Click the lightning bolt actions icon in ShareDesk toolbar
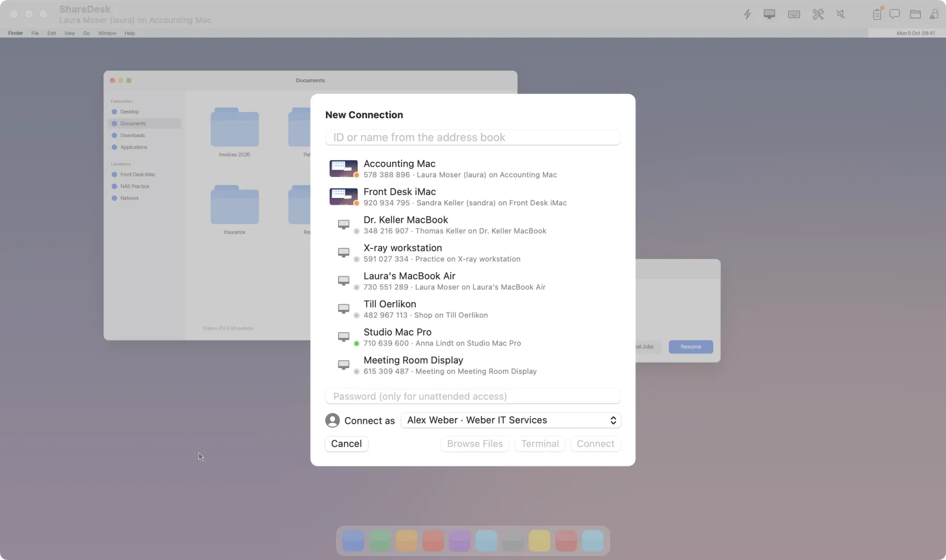This screenshot has width=946, height=560. (x=747, y=14)
